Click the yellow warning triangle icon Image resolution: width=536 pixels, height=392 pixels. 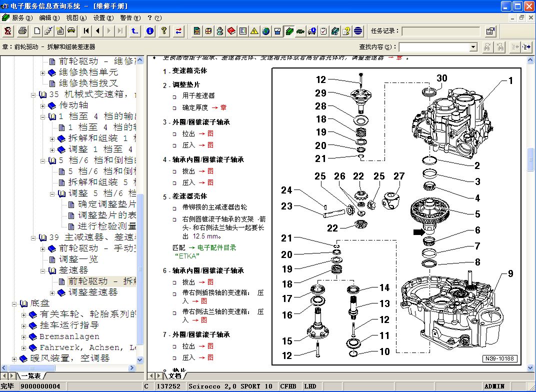(254, 31)
